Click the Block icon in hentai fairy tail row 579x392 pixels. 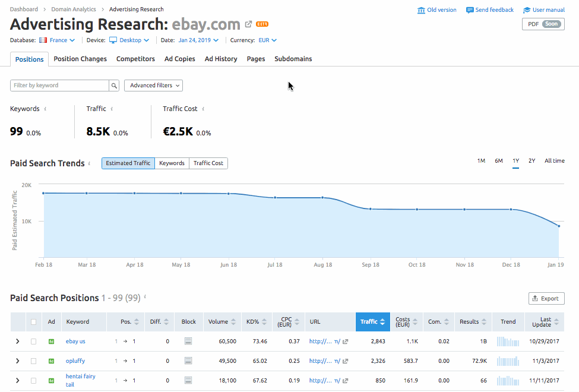[188, 380]
